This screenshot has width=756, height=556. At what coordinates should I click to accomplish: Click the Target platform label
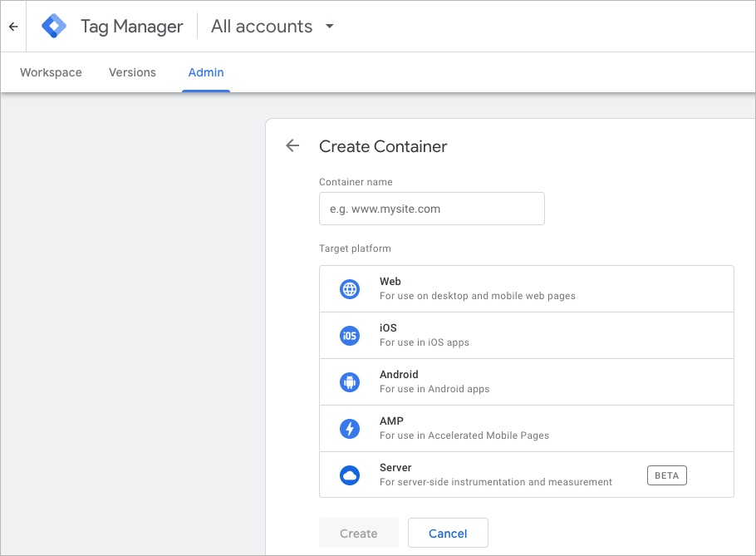pyautogui.click(x=355, y=248)
